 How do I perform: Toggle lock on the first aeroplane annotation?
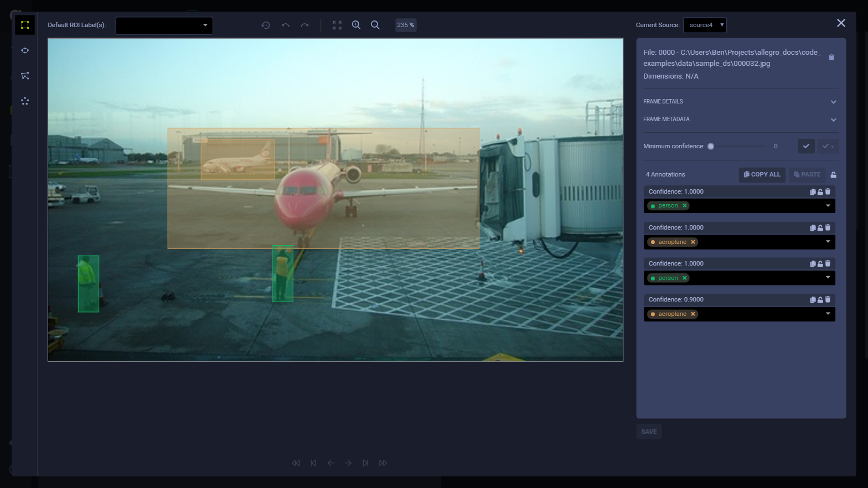tap(820, 228)
